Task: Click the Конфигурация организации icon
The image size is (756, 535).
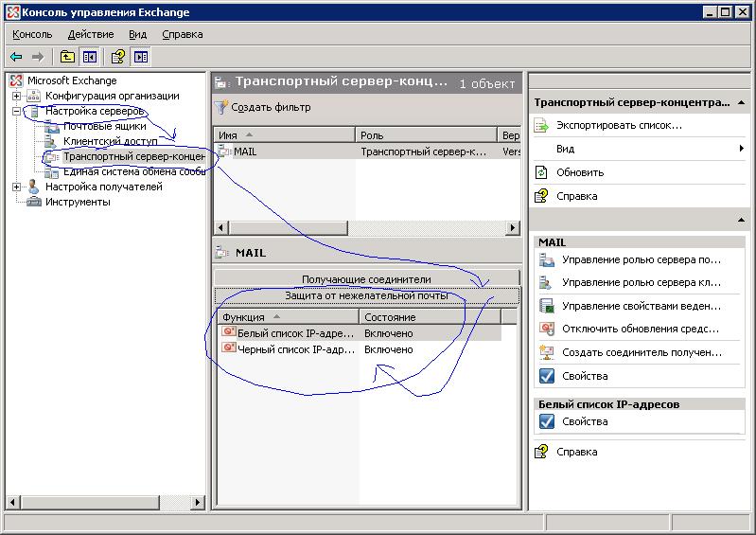Action: [x=33, y=96]
